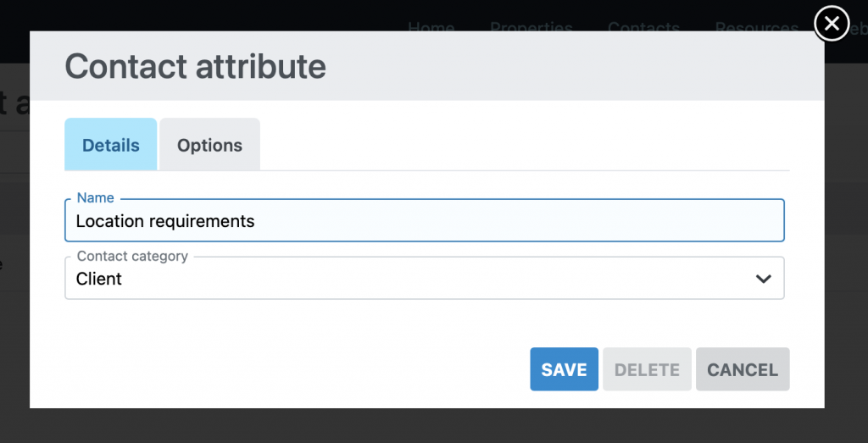Go to Home in the top navigation
Screen dimensions: 868x443
(x=431, y=26)
